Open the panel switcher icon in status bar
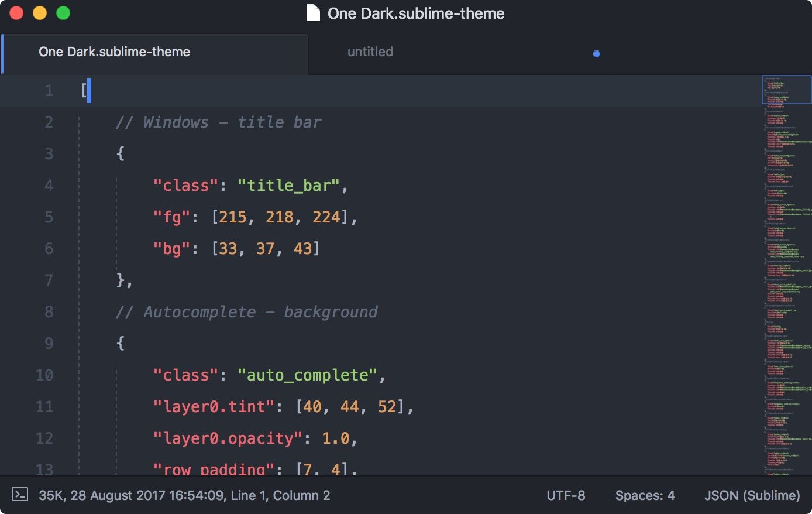This screenshot has height=514, width=812. pos(20,495)
